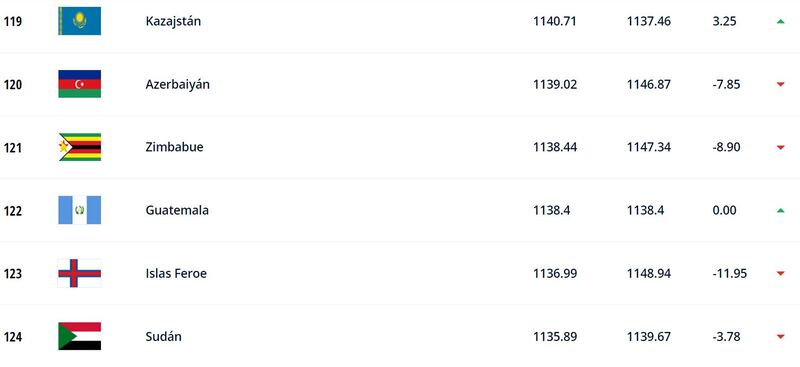Viewport: 800px width, 367px height.
Task: Open the Zimbabue team link
Action: tap(174, 147)
